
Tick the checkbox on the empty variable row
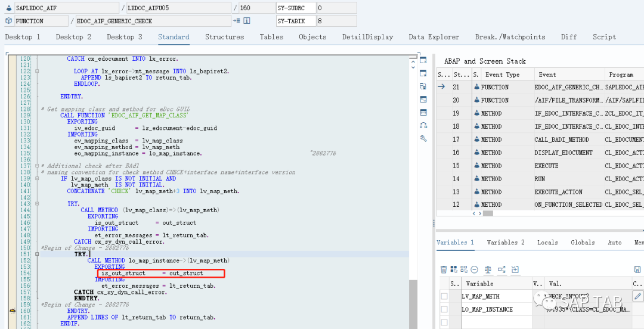(x=444, y=322)
